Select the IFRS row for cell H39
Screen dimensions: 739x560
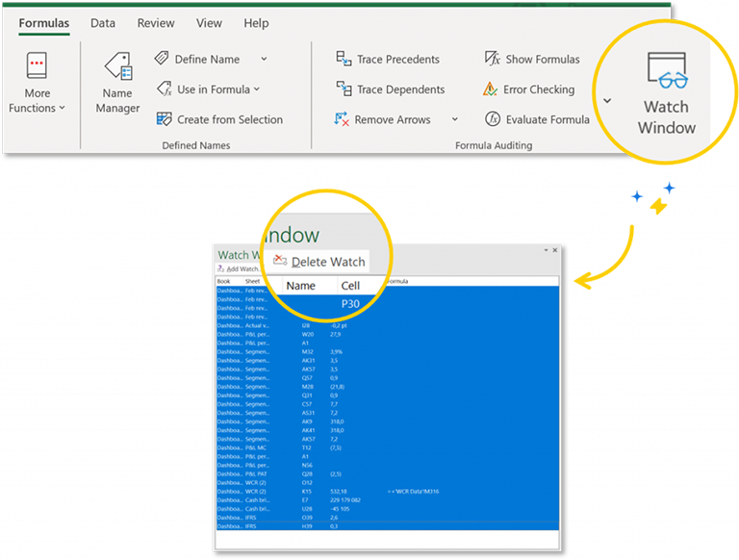[388, 526]
